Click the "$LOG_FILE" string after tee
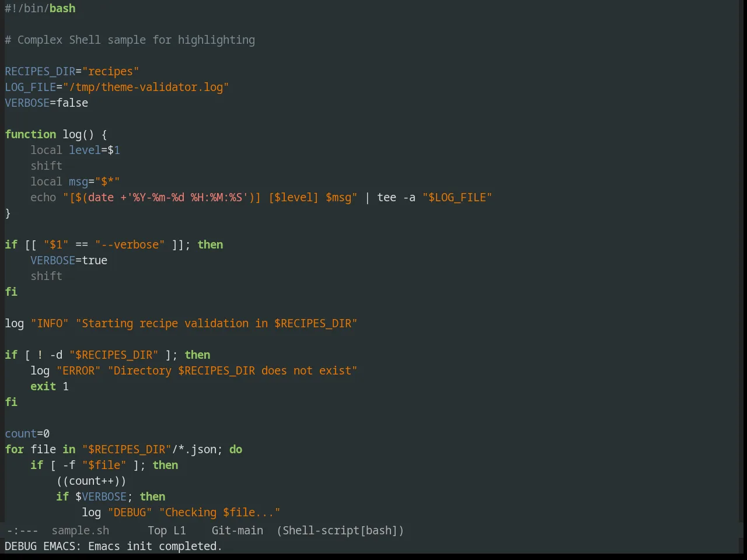This screenshot has width=747, height=560. pyautogui.click(x=458, y=198)
